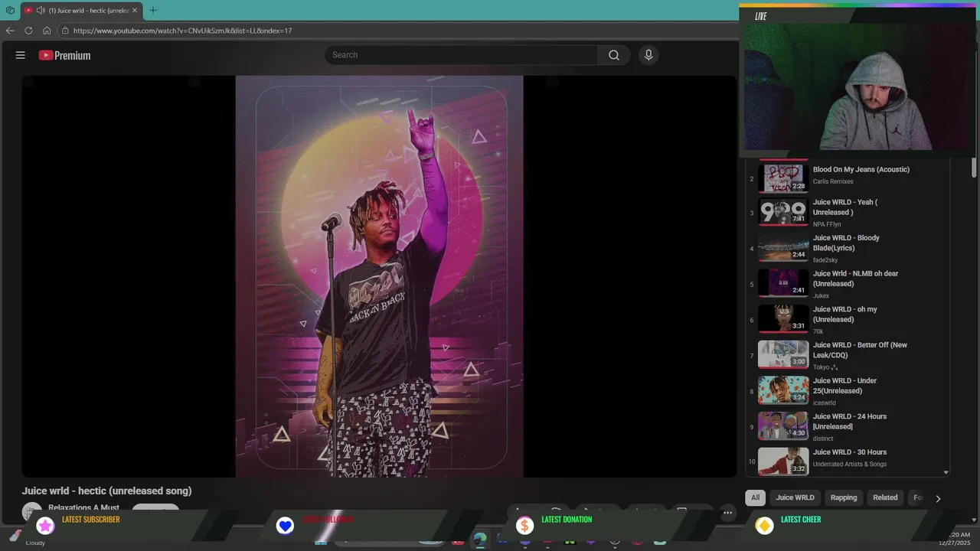980x551 pixels.
Task: Refresh the YouTube page
Action: coord(28,31)
